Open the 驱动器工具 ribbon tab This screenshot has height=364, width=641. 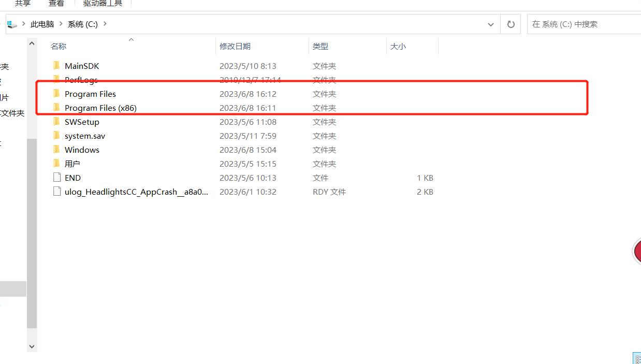103,4
